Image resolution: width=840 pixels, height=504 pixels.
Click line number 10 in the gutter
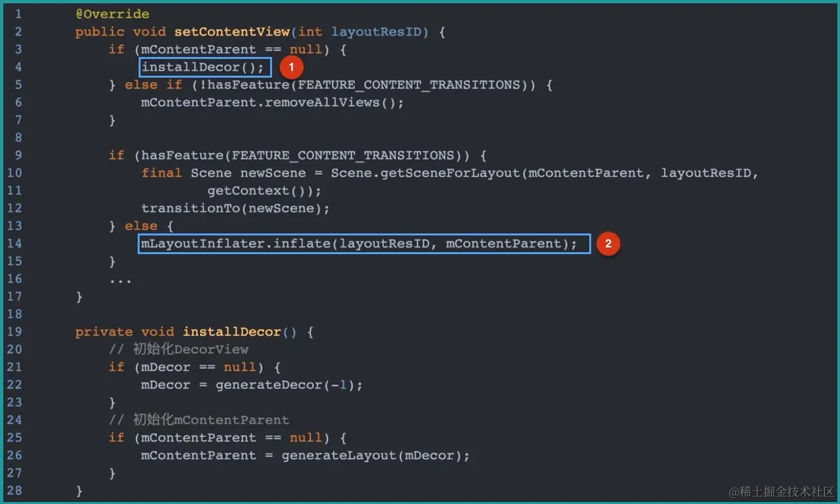[14, 173]
